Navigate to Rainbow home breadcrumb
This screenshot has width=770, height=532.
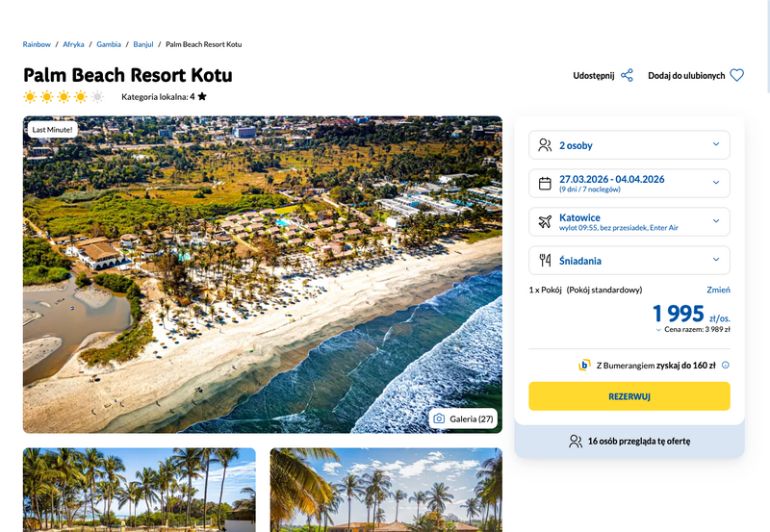click(x=37, y=44)
